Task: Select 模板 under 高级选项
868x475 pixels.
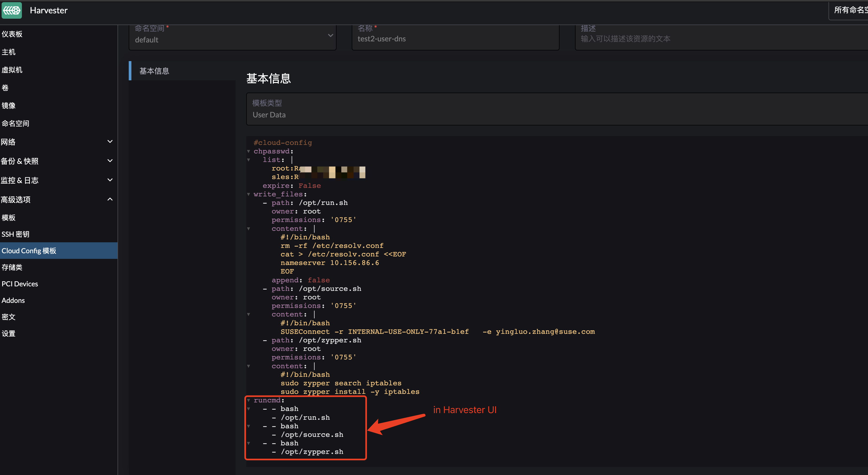Action: [x=9, y=217]
